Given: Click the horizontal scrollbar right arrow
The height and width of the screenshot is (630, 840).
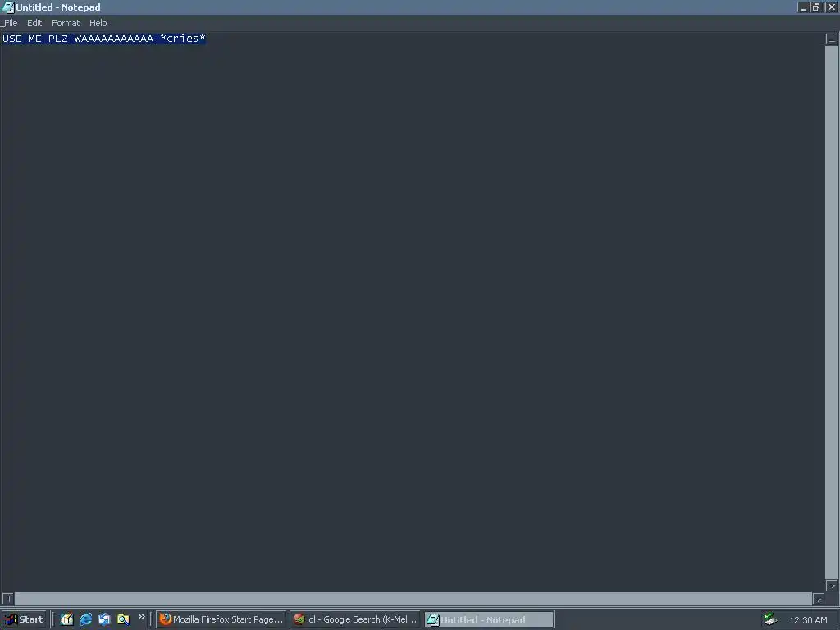Looking at the screenshot, I should coord(819,599).
